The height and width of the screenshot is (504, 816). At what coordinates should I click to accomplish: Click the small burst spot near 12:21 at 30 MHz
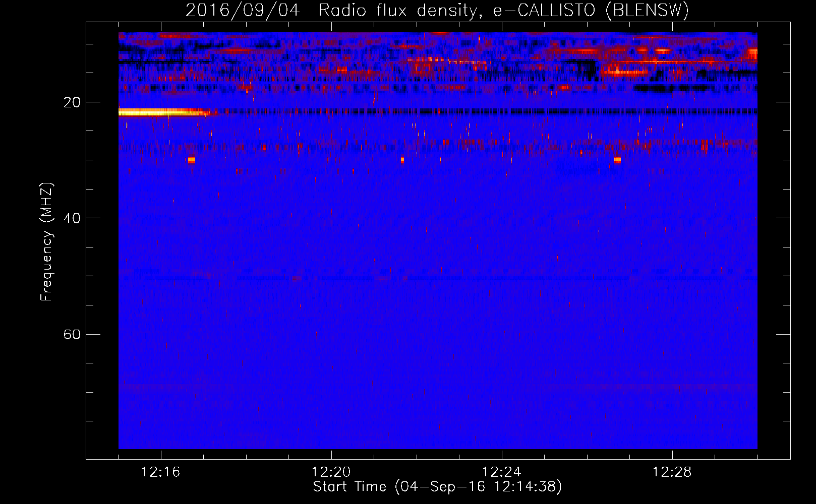[402, 160]
